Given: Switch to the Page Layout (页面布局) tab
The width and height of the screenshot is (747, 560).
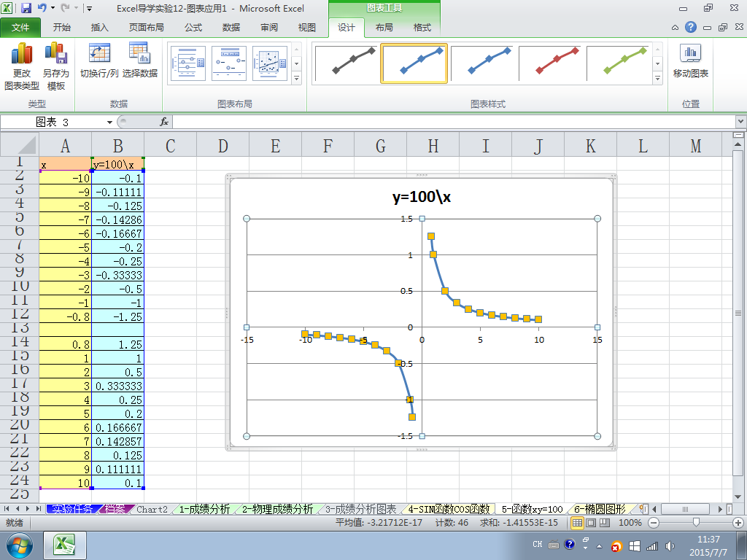Looking at the screenshot, I should click(x=146, y=27).
